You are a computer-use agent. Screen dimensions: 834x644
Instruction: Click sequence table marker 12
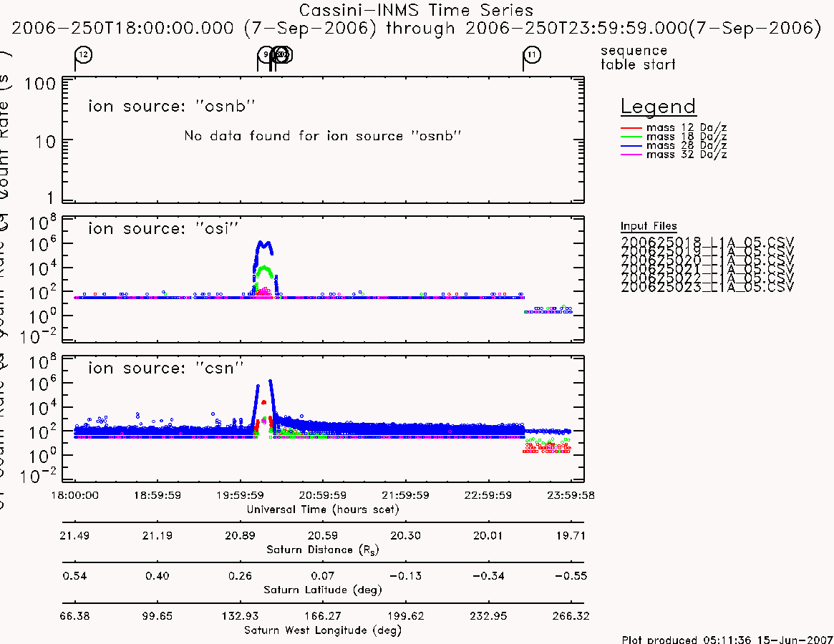[x=83, y=55]
